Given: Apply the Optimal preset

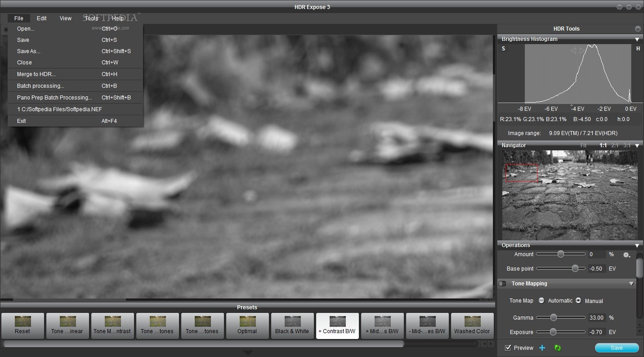Looking at the screenshot, I should click(x=247, y=326).
